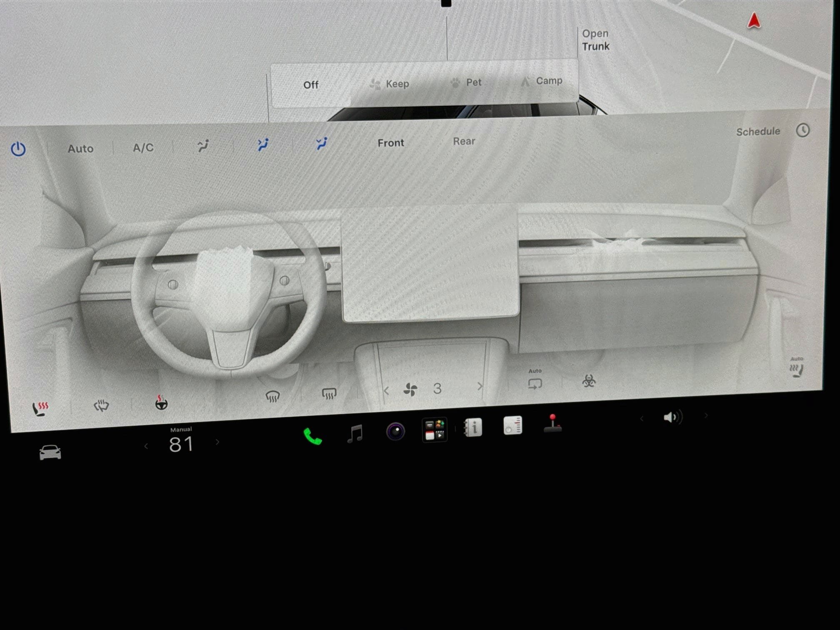Select Camp mode
This screenshot has height=630, width=840.
pos(541,81)
